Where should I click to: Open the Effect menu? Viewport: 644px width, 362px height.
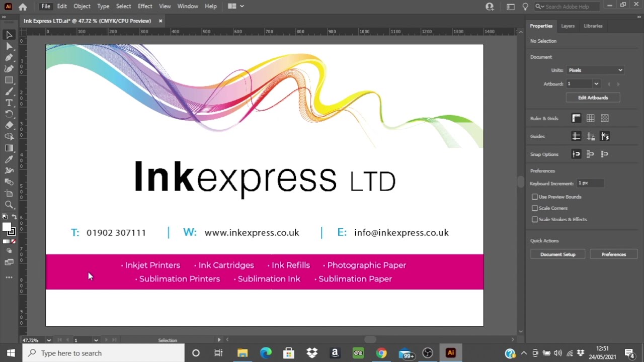[145, 6]
